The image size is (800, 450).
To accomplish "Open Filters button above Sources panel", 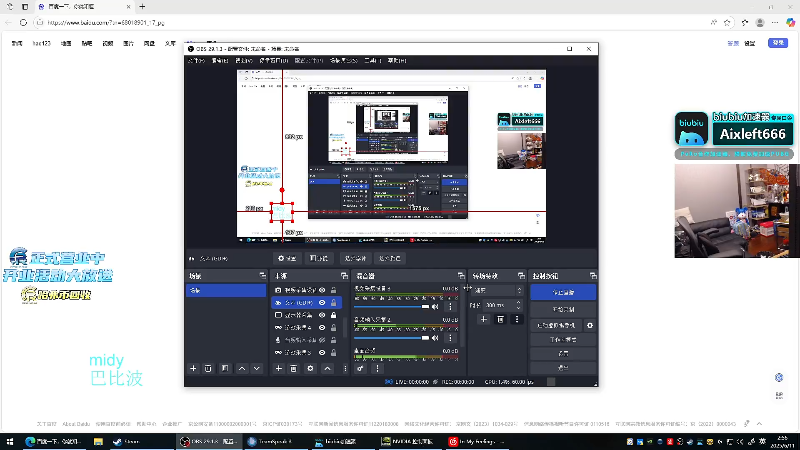I will tap(319, 258).
